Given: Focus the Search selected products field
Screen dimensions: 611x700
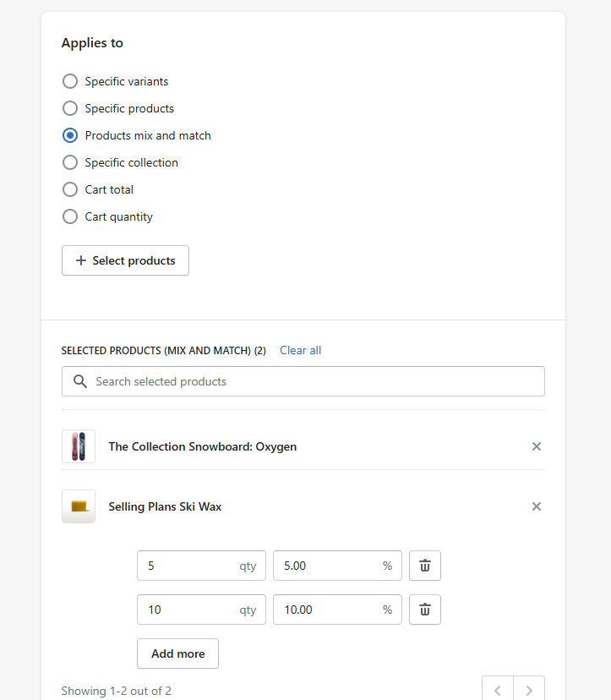Looking at the screenshot, I should (x=303, y=381).
